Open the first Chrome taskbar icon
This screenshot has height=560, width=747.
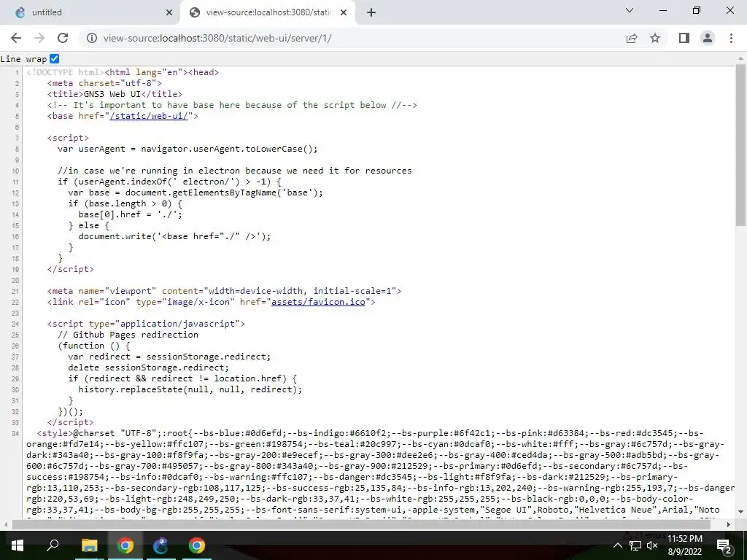coord(125,545)
